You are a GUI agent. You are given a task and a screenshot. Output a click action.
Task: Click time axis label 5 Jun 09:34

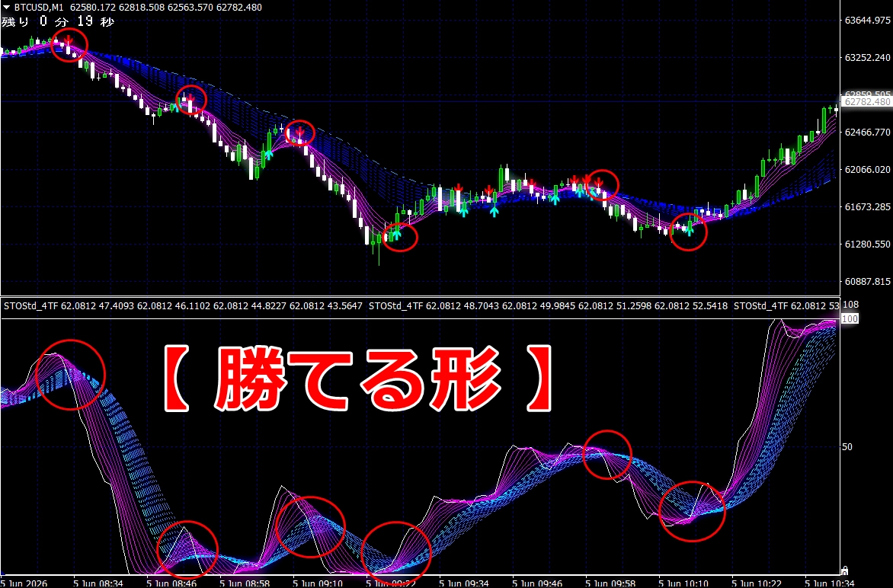pyautogui.click(x=465, y=583)
